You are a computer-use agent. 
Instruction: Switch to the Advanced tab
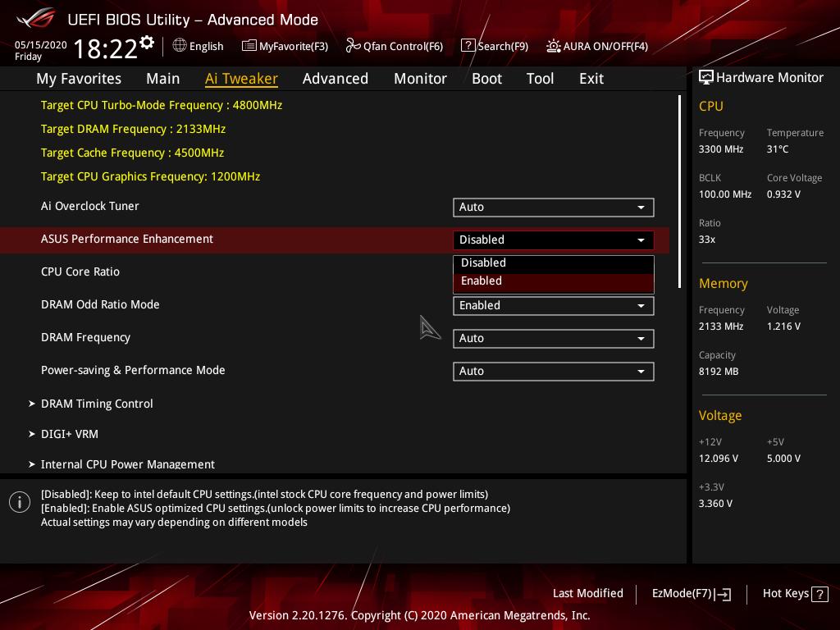336,78
